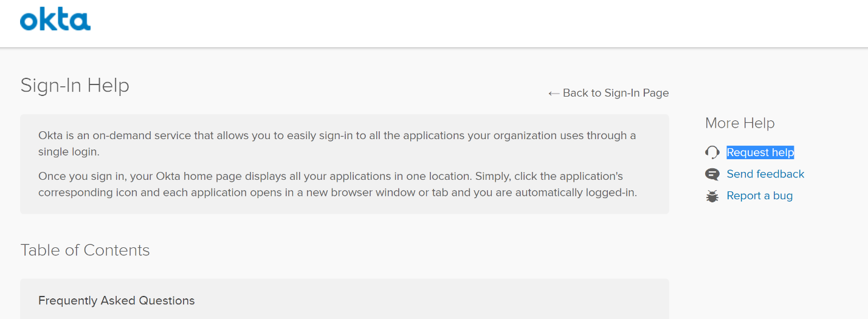Click the speech bubble icon beside Send feedback
Screen dimensions: 868x319
(712, 174)
